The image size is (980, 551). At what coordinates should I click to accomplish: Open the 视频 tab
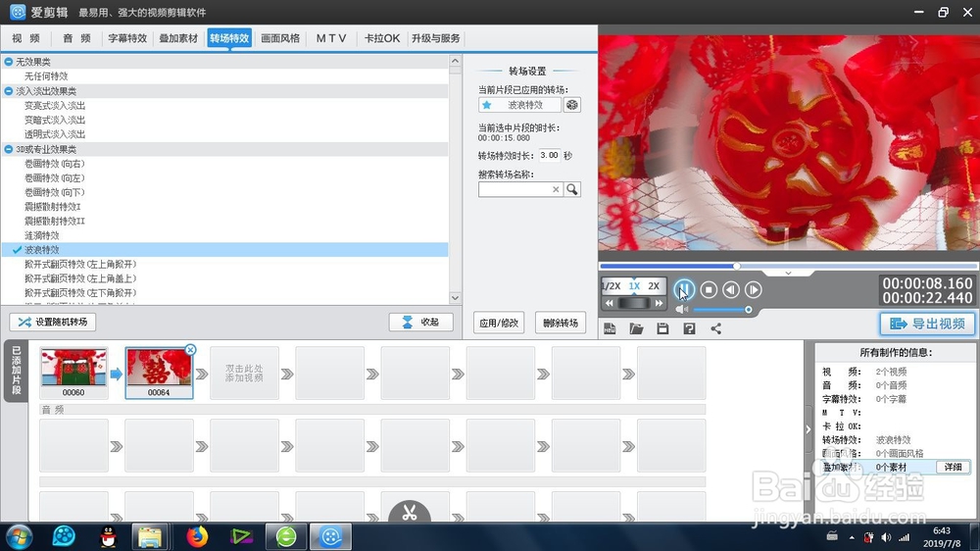(25, 38)
